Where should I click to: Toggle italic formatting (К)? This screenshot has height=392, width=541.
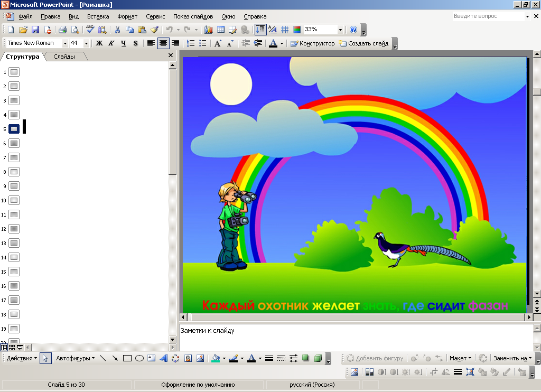point(111,43)
